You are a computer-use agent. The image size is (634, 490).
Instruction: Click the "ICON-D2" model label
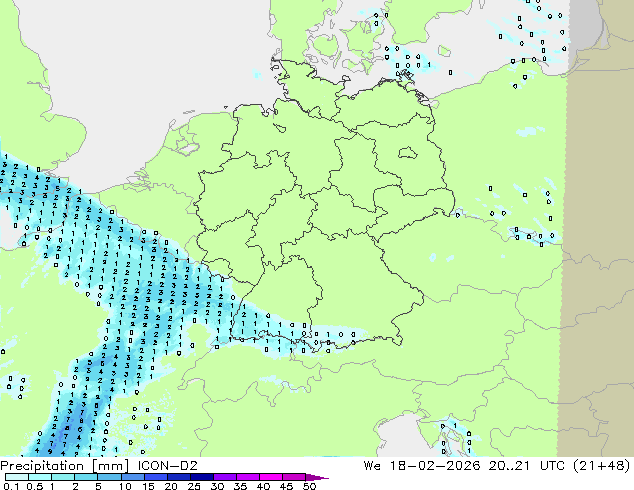(167, 466)
